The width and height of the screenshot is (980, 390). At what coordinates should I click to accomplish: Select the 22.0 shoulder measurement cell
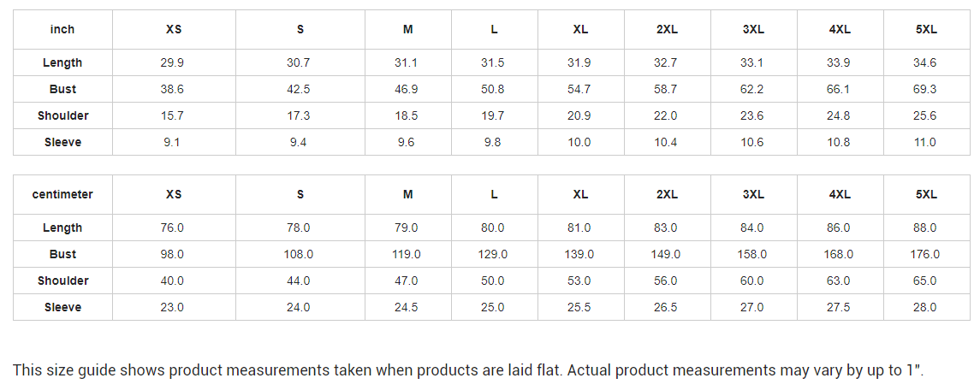tap(666, 115)
